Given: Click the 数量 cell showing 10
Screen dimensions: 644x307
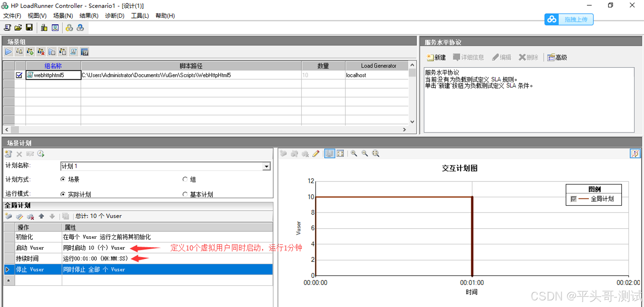Looking at the screenshot, I should [x=323, y=75].
